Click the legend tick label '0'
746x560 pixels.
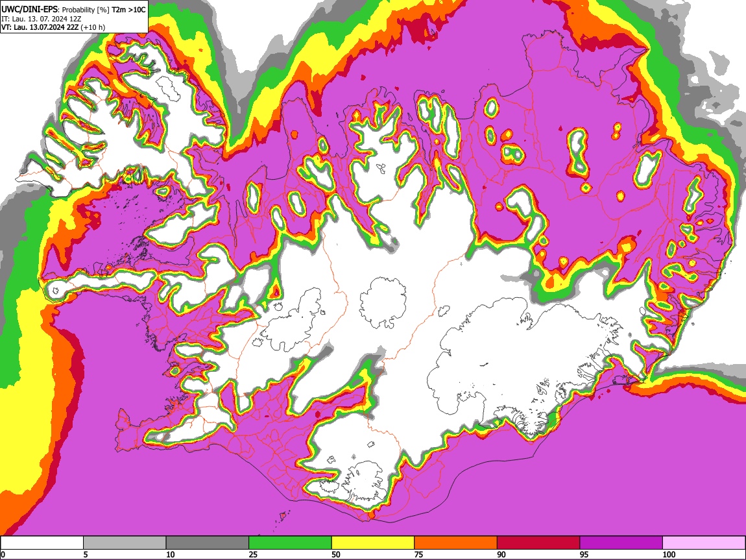click(x=3, y=554)
